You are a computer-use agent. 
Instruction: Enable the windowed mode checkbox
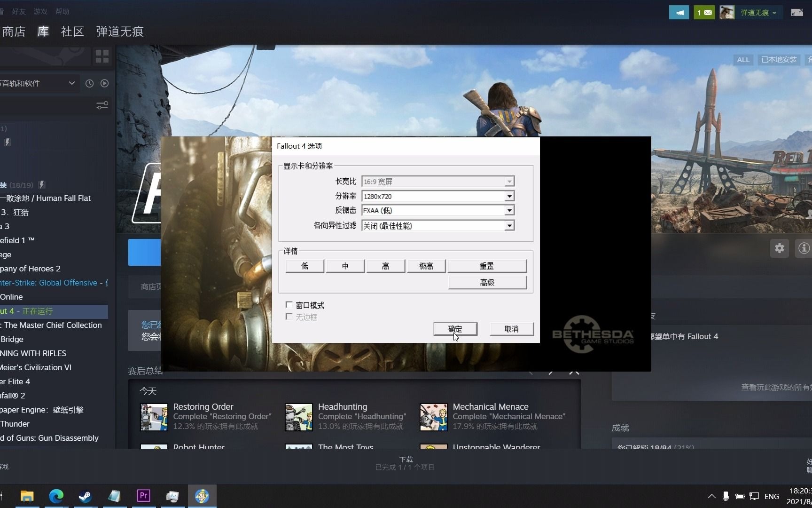click(x=289, y=305)
